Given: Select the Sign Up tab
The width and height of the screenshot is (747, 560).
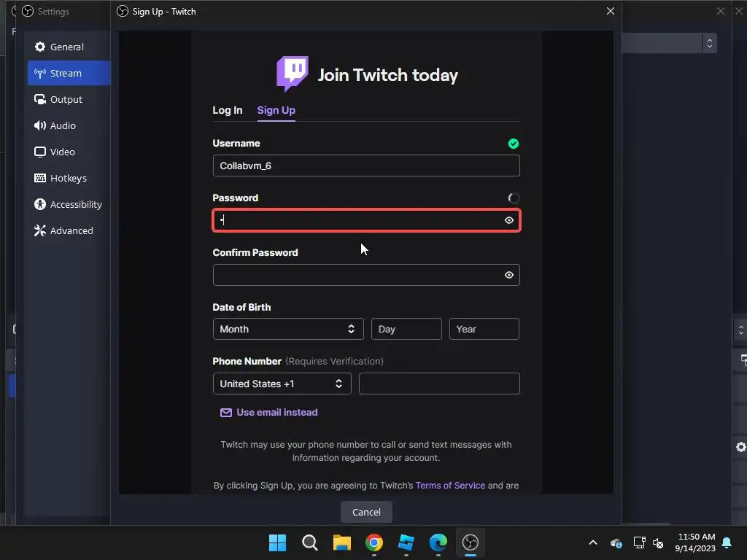Looking at the screenshot, I should point(276,110).
